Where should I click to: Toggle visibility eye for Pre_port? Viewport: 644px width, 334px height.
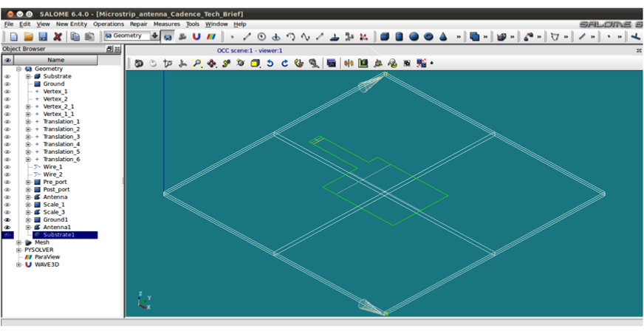click(x=7, y=182)
